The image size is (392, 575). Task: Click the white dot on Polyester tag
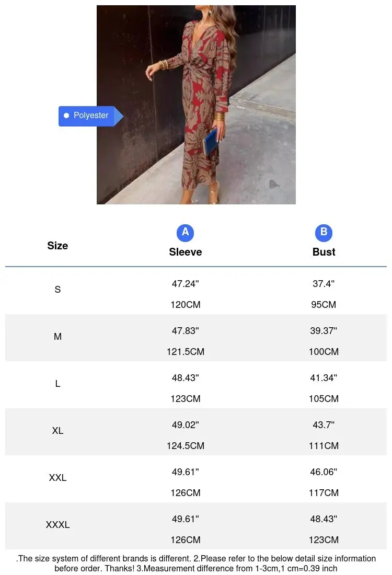(66, 116)
